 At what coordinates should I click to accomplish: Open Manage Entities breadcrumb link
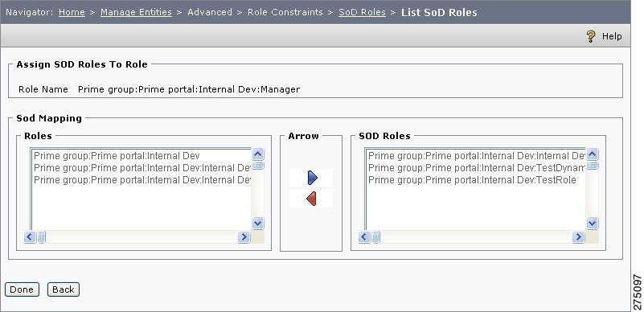(x=136, y=12)
